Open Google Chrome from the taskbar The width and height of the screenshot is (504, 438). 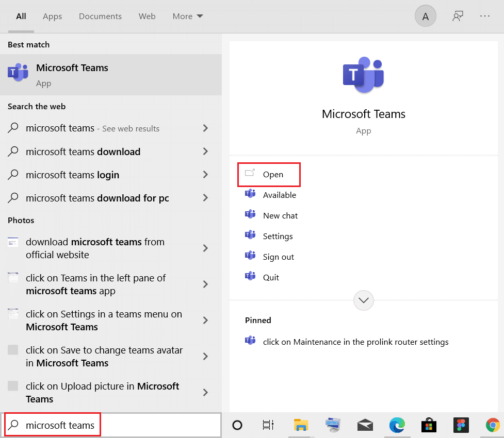click(x=493, y=425)
